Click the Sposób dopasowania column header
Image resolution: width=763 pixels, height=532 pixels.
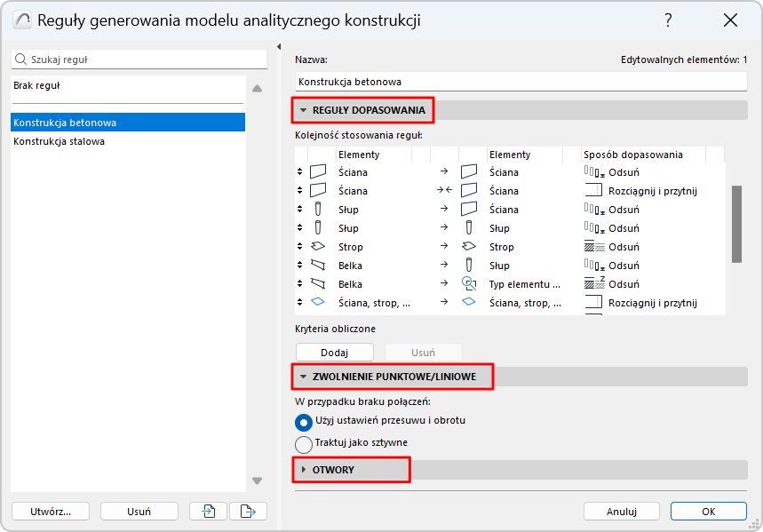tap(643, 155)
